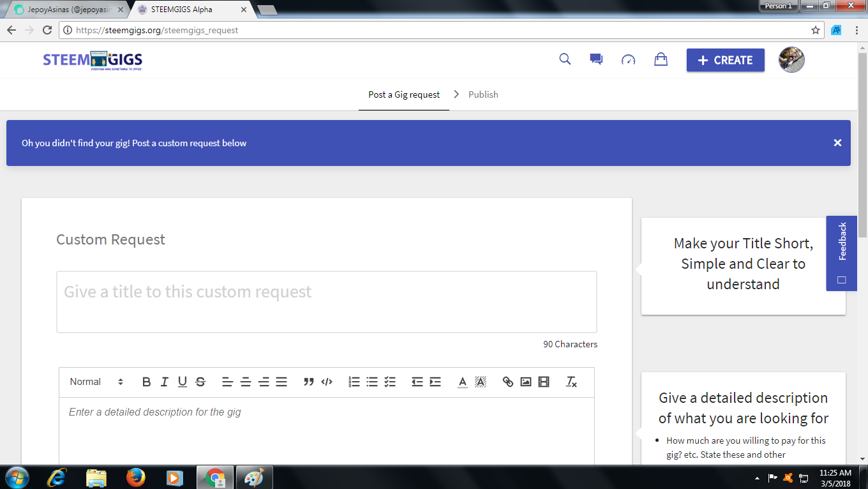Viewport: 868px width, 489px height.
Task: Center align text in editor
Action: coord(246,382)
